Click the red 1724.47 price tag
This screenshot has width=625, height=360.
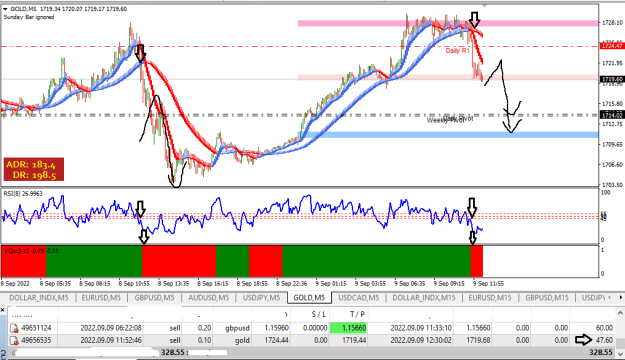click(x=611, y=46)
